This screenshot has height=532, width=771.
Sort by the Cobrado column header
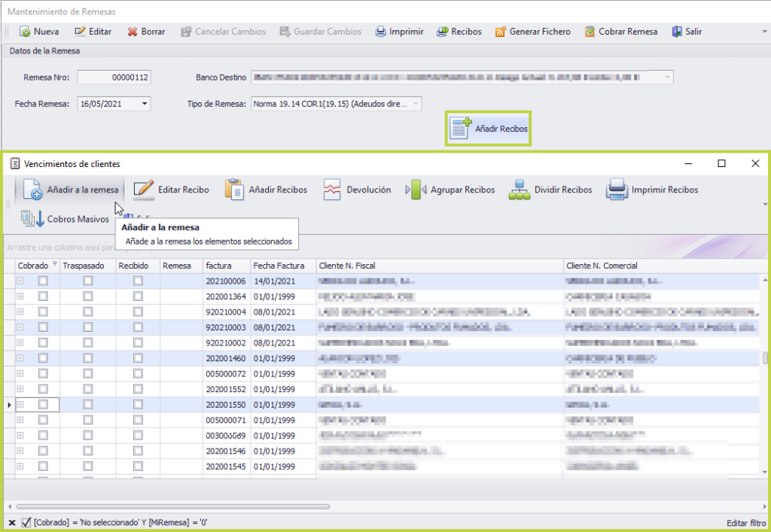38,266
